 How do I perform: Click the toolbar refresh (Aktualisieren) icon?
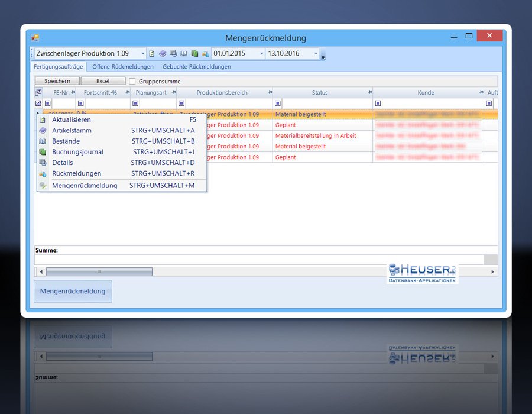click(152, 54)
